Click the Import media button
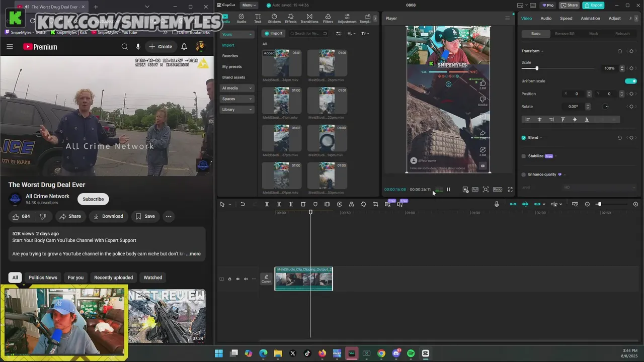Viewport: 644px width, 362px height. (x=274, y=34)
